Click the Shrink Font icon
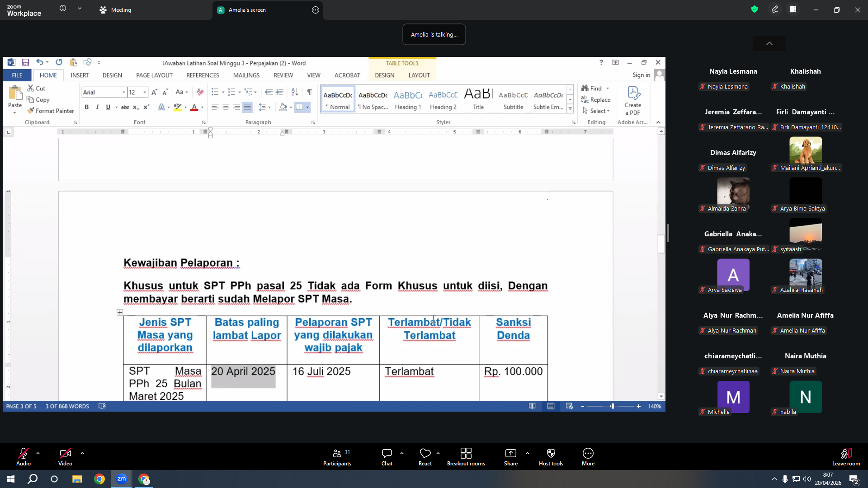Screen dimensions: 868x488 pos(165,92)
